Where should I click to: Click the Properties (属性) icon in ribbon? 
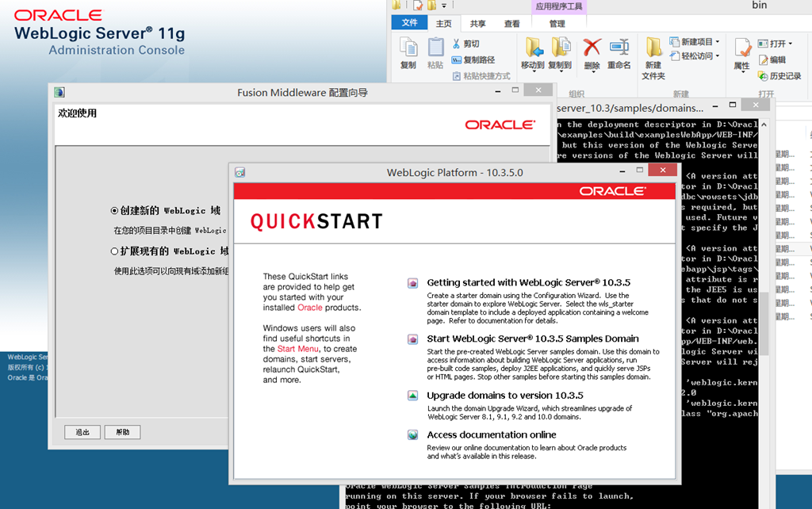click(x=742, y=48)
